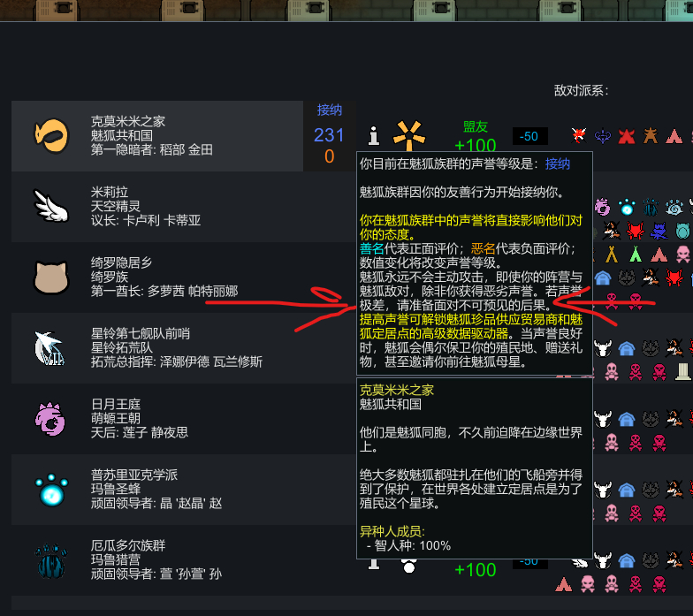Select the purple ornate crest enemy icon in the top row
The image size is (693, 616).
click(603, 136)
